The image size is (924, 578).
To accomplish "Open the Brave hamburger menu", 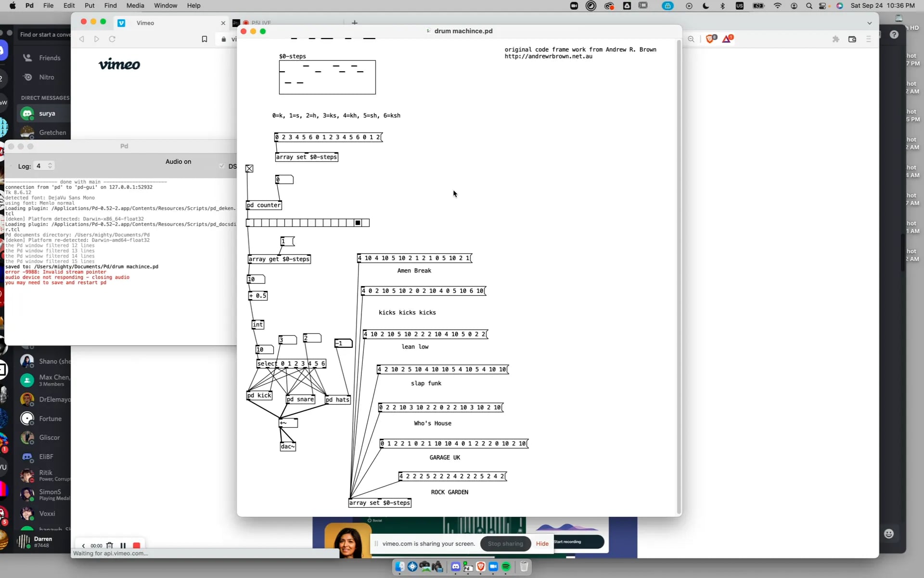I will [869, 39].
